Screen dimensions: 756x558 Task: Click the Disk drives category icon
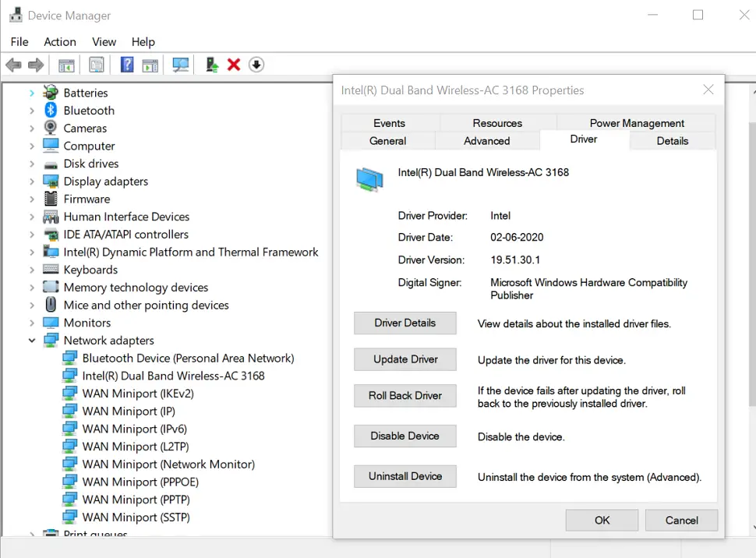point(51,164)
